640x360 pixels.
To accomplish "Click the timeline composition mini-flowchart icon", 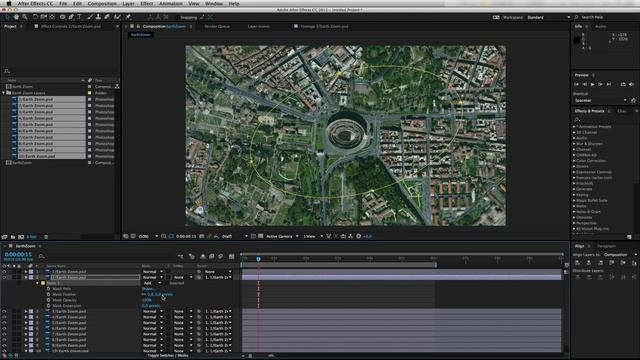I will 180,256.
